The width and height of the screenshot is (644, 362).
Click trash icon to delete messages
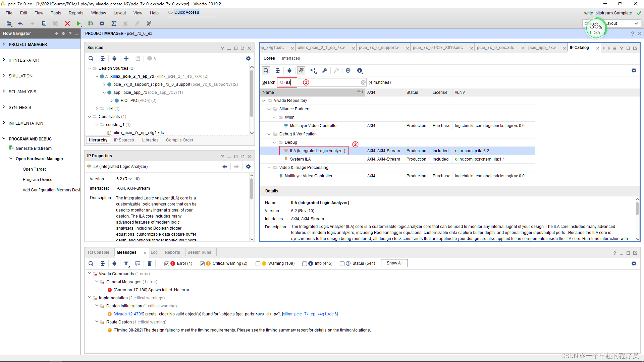click(150, 263)
